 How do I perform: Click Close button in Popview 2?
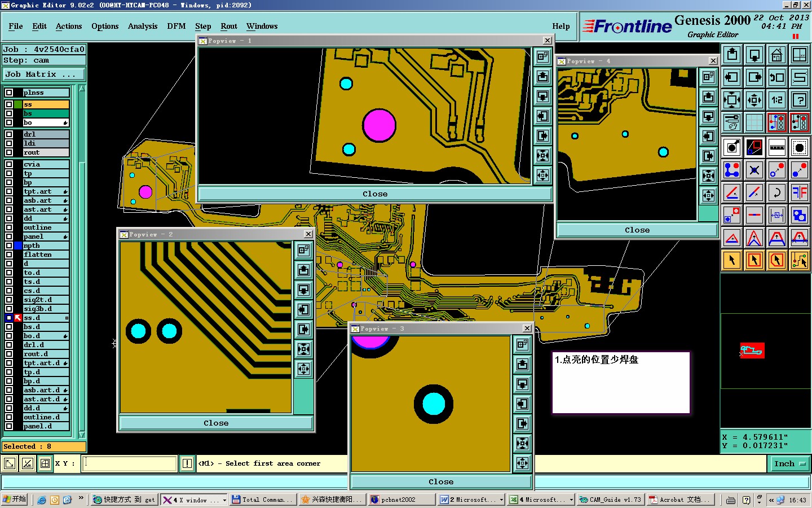pos(216,423)
